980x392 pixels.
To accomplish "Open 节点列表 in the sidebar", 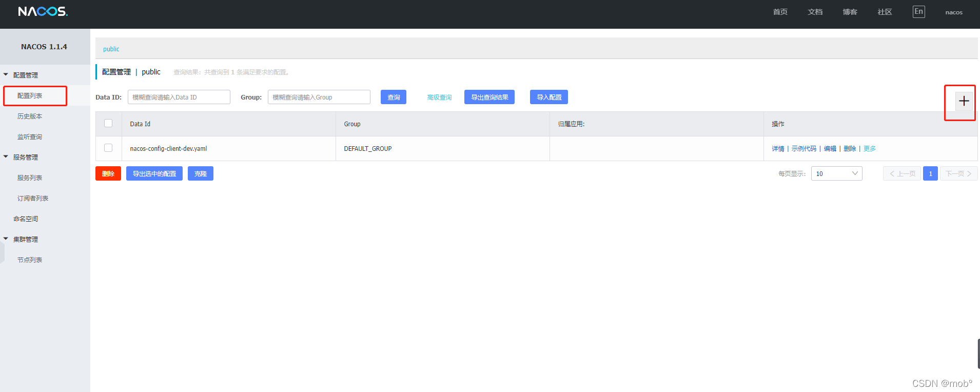I will coord(30,260).
